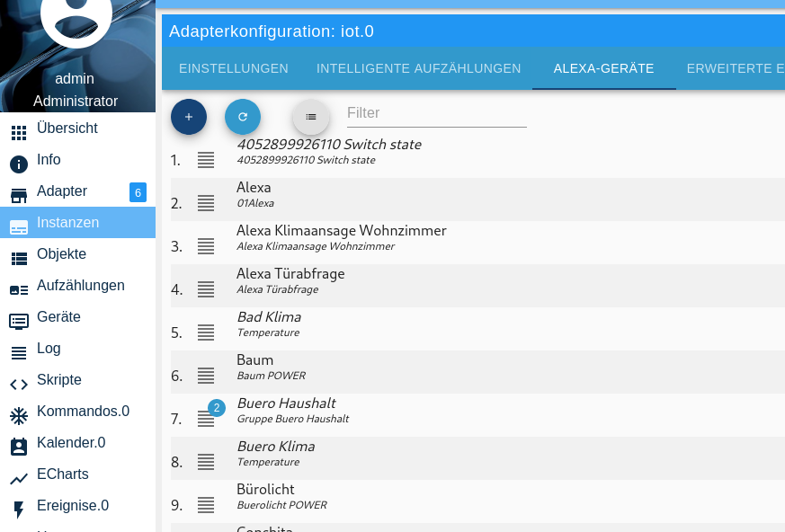Click the ECharts line chart icon
The height and width of the screenshot is (532, 785).
[x=19, y=479]
